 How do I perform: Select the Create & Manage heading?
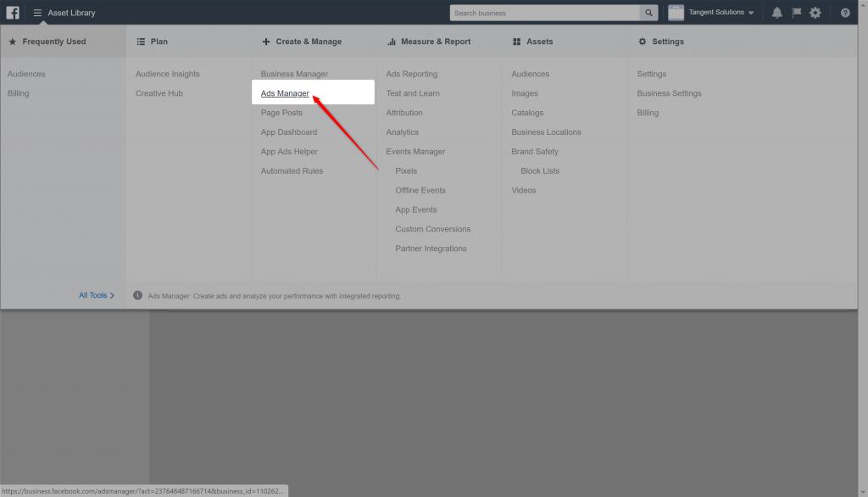pos(309,42)
